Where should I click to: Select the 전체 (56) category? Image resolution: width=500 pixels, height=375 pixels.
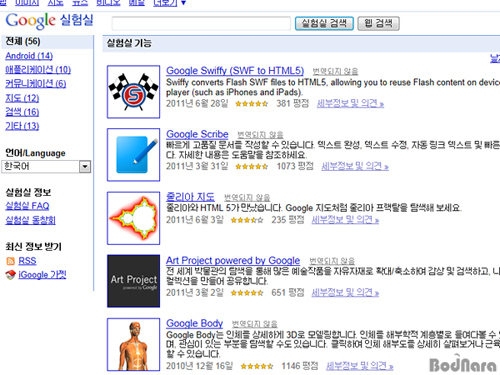click(23, 42)
